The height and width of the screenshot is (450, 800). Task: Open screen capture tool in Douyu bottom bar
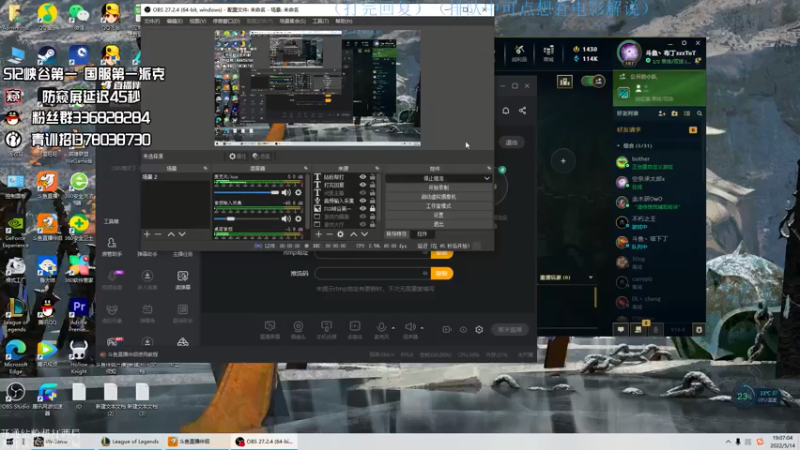(270, 330)
